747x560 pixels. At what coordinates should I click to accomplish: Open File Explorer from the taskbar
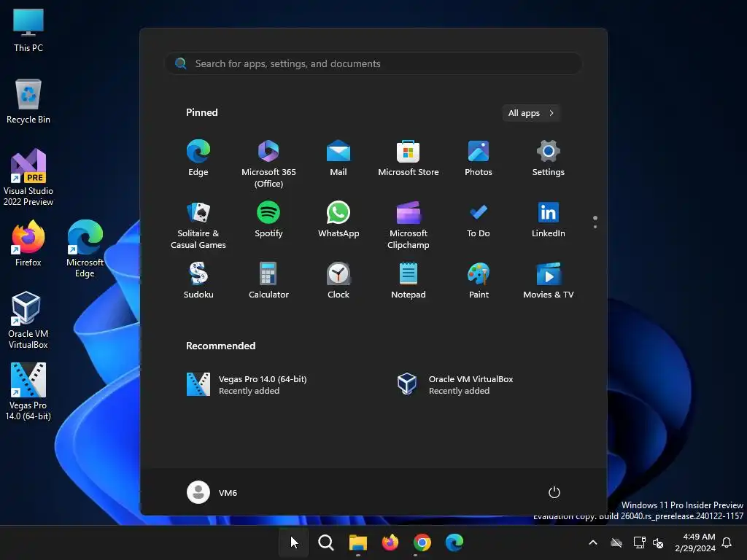[357, 542]
